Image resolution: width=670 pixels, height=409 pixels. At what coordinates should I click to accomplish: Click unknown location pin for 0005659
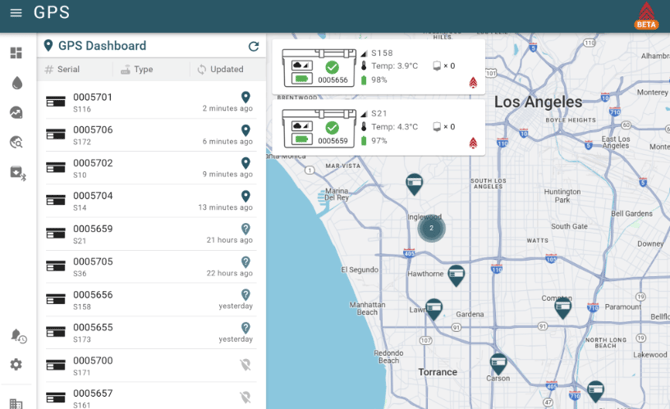click(246, 229)
